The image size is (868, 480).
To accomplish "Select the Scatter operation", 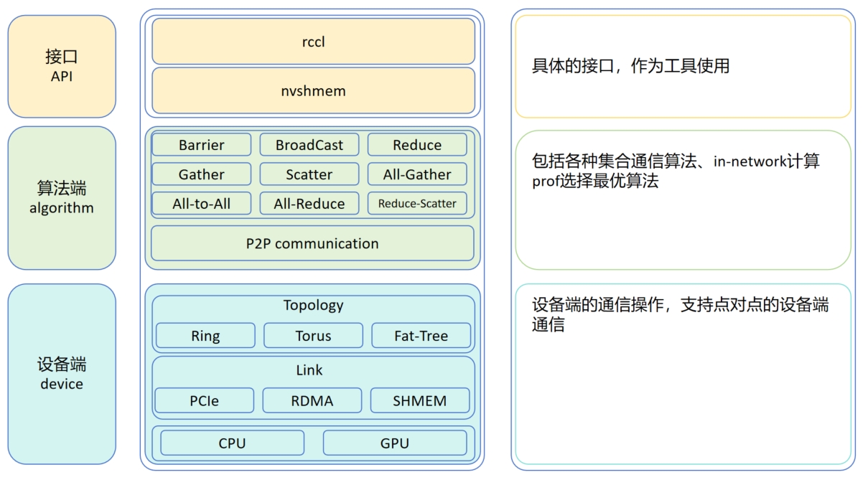I will click(309, 174).
